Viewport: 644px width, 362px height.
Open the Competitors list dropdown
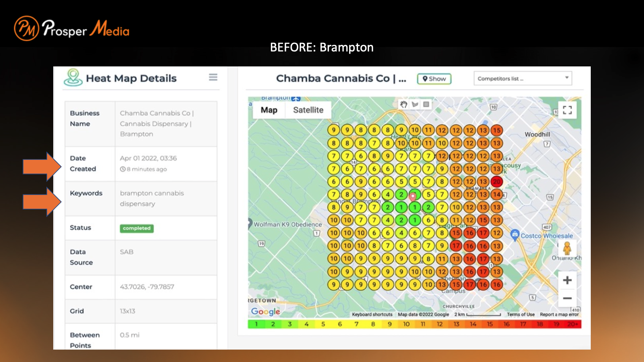523,78
